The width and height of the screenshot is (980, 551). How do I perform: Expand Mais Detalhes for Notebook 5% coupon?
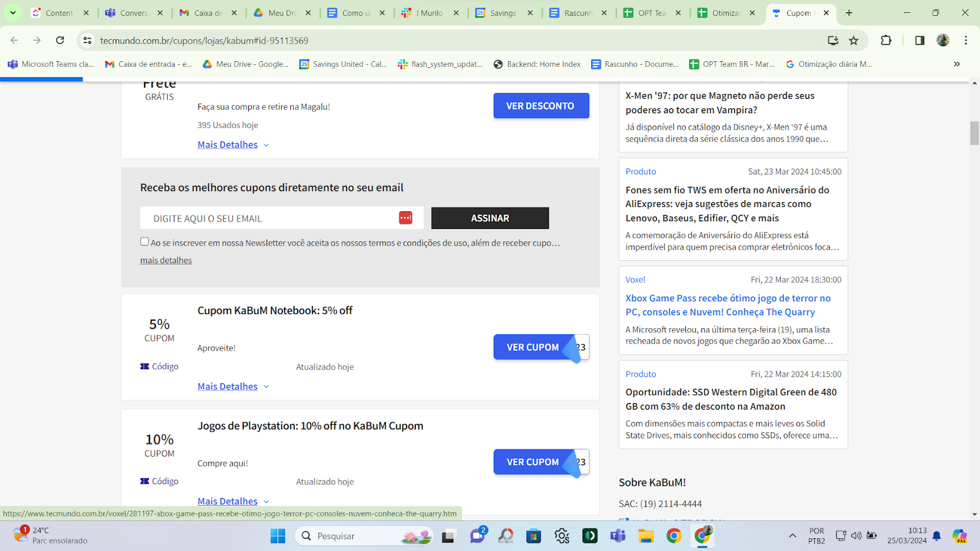(x=233, y=386)
